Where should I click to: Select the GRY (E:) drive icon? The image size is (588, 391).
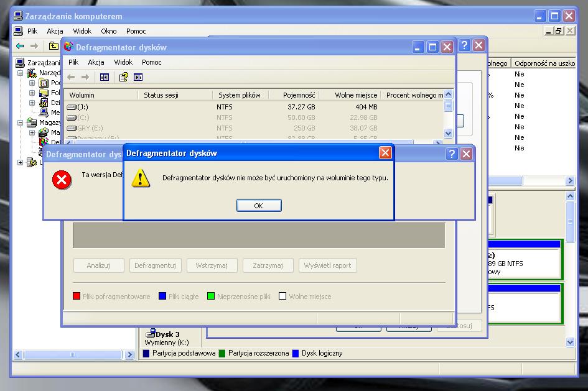pyautogui.click(x=72, y=128)
